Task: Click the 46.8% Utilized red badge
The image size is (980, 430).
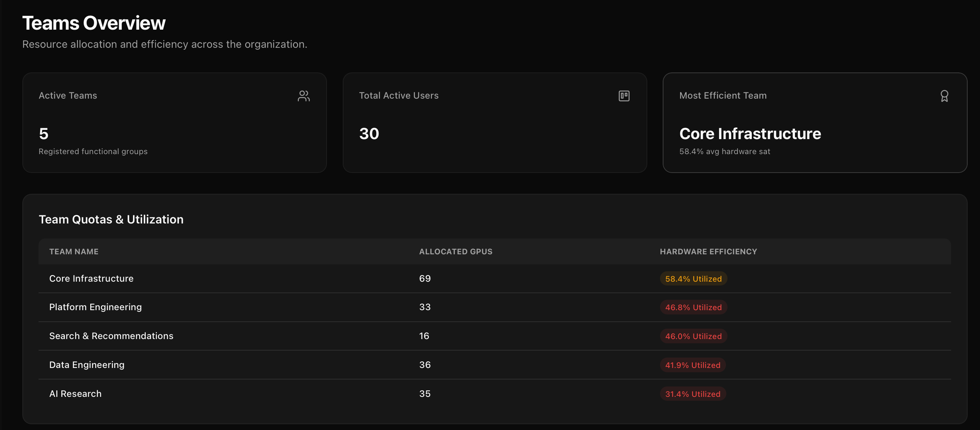Action: click(693, 307)
